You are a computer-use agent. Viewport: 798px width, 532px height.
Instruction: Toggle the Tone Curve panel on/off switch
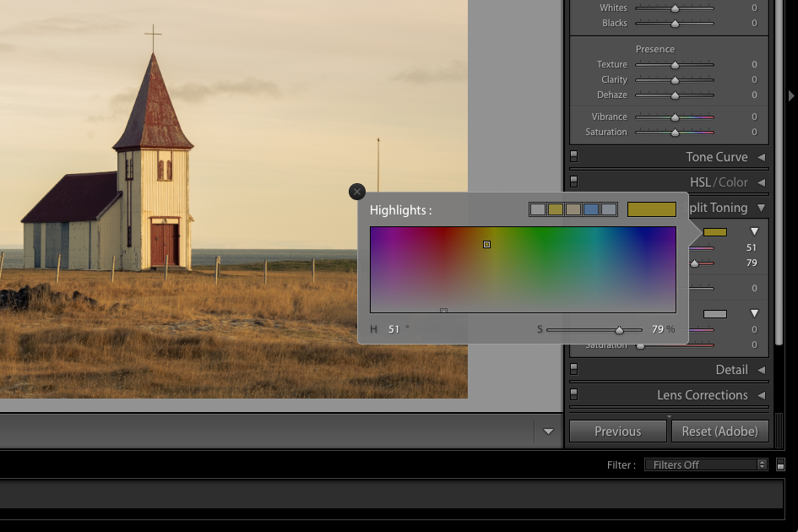574,155
